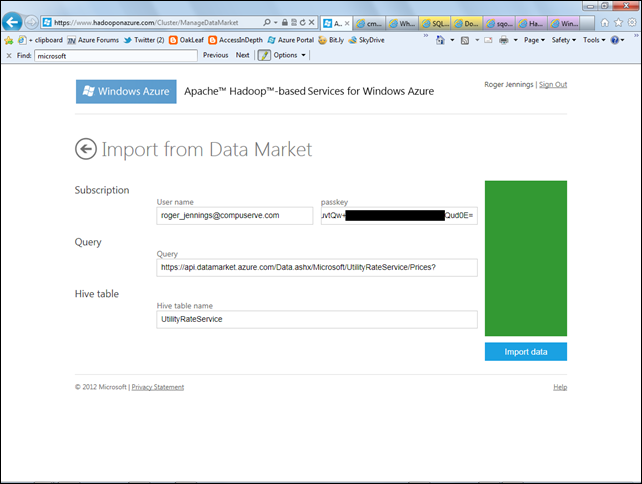Open the address bar dropdown arrow

click(x=276, y=23)
